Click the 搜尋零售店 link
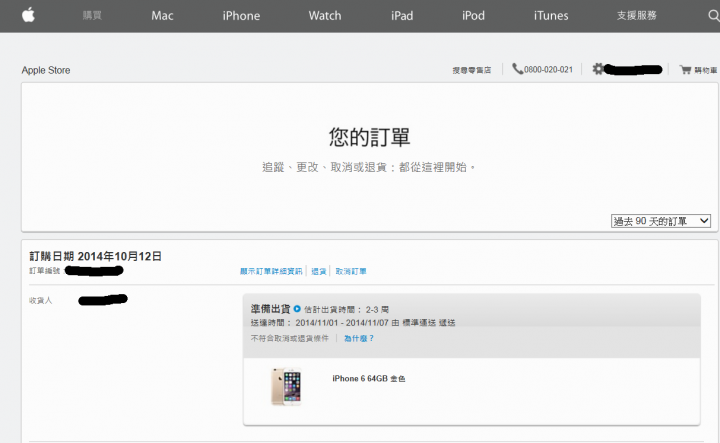This screenshot has height=443, width=720. point(472,70)
